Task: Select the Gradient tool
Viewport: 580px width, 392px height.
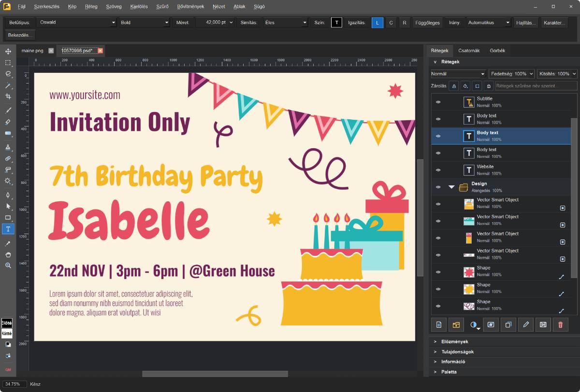Action: coord(8,133)
